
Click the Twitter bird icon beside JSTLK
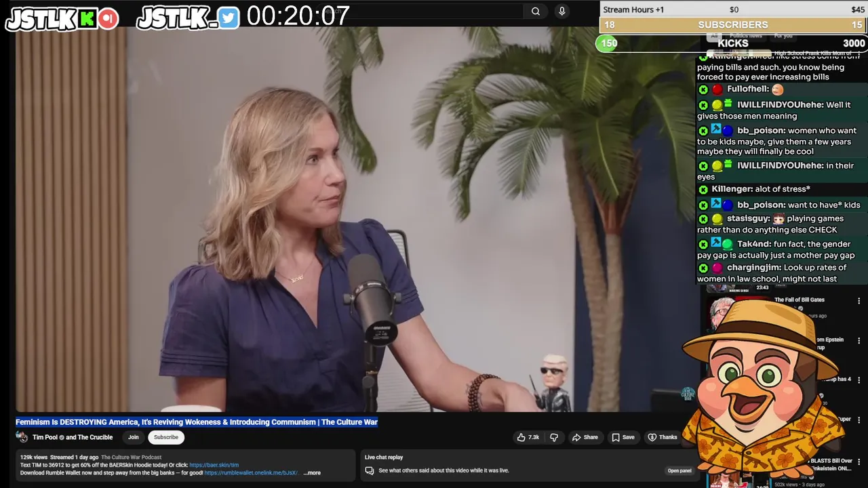pyautogui.click(x=229, y=18)
